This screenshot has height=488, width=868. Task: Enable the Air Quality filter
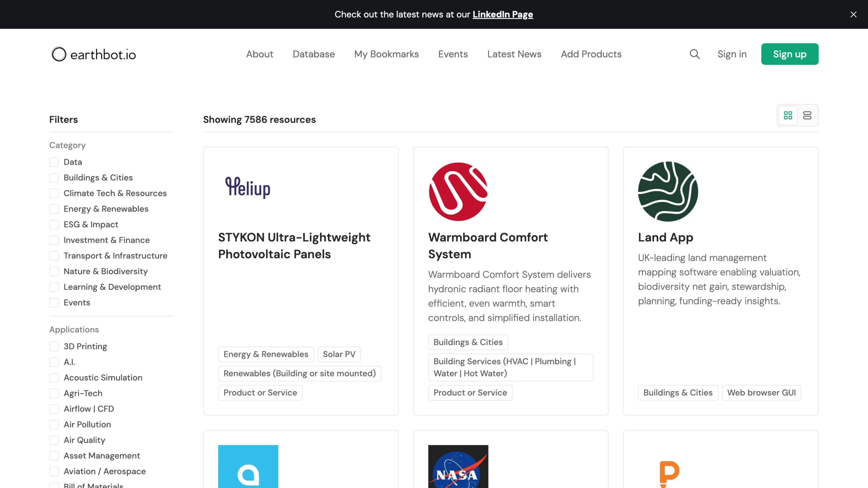[54, 440]
